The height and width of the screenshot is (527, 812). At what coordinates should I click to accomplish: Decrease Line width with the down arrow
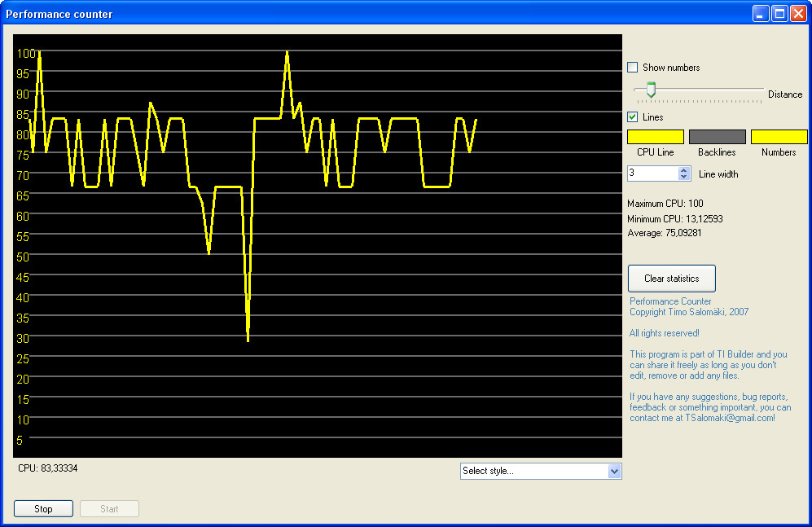pos(684,177)
